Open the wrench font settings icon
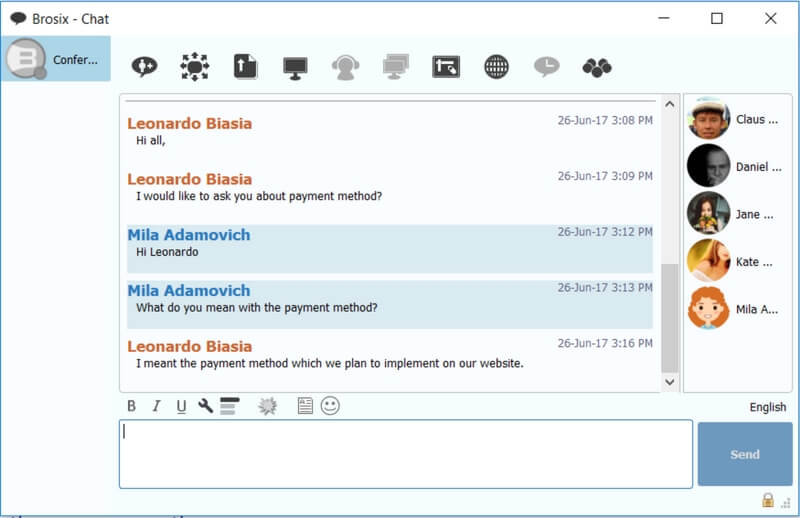The width and height of the screenshot is (800, 518). coord(206,406)
